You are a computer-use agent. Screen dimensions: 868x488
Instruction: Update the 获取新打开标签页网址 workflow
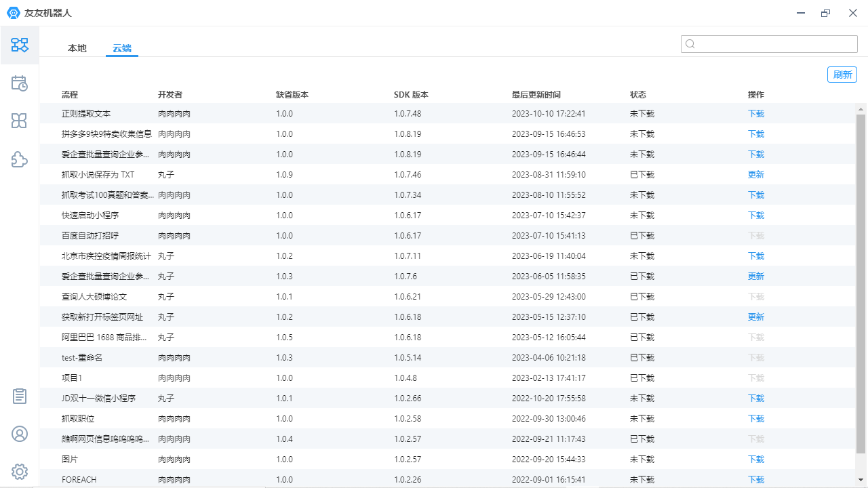755,317
